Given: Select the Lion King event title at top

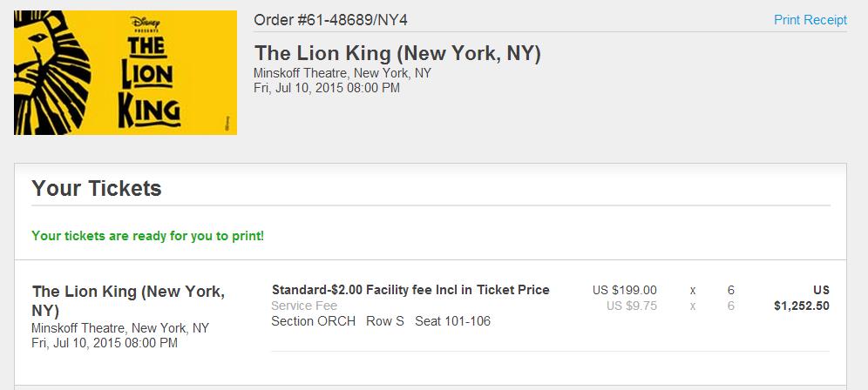Looking at the screenshot, I should [x=397, y=53].
